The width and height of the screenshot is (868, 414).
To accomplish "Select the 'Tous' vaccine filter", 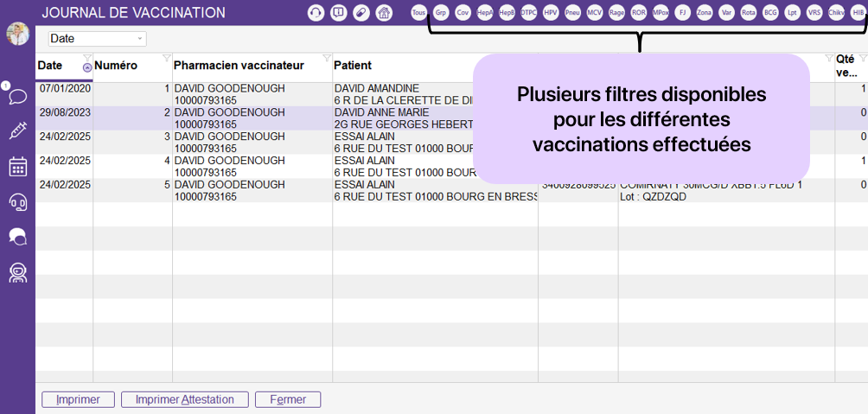I will click(419, 13).
